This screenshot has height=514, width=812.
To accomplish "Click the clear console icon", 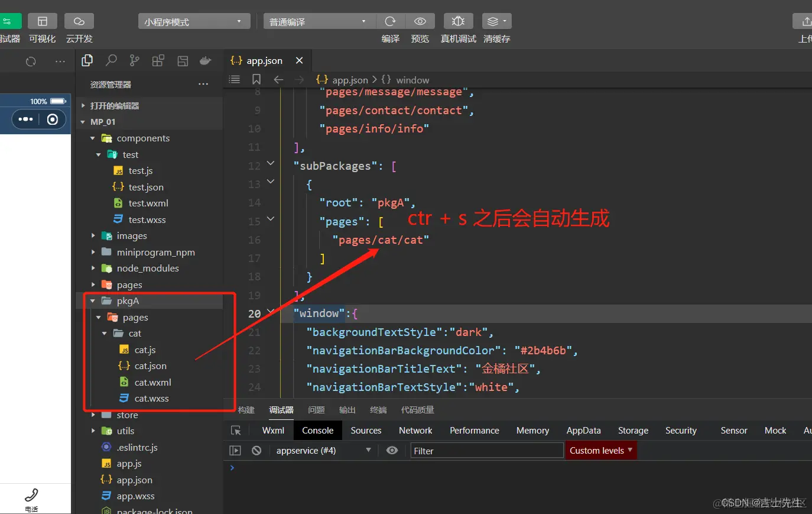I will click(256, 451).
